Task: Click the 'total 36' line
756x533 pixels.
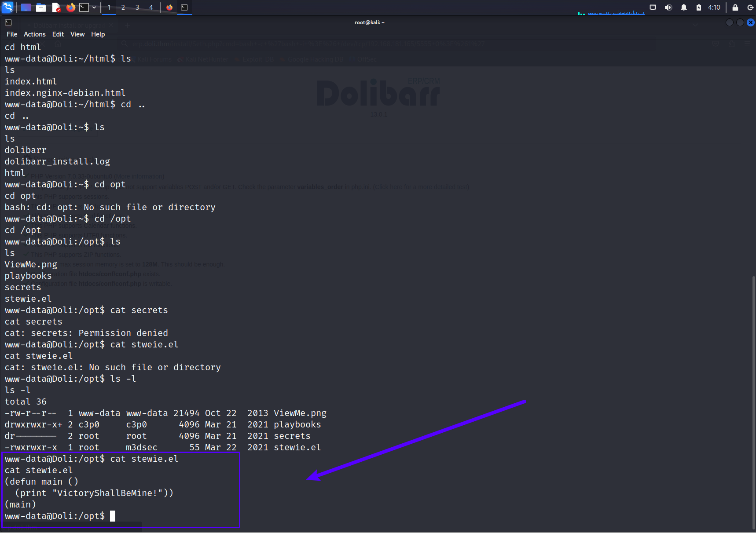Action: [26, 402]
